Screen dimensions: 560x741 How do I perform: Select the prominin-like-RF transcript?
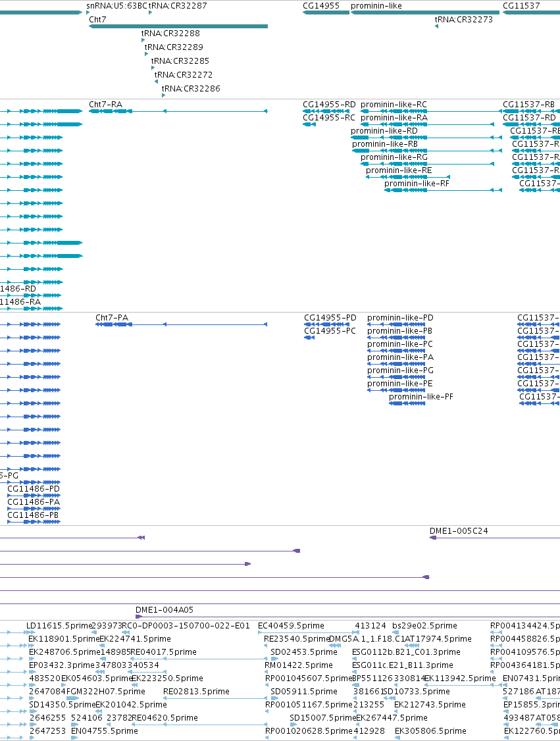point(417,184)
